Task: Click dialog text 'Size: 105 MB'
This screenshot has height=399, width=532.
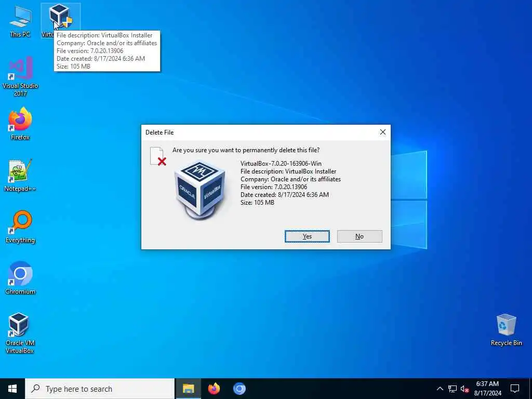Action: click(x=258, y=203)
